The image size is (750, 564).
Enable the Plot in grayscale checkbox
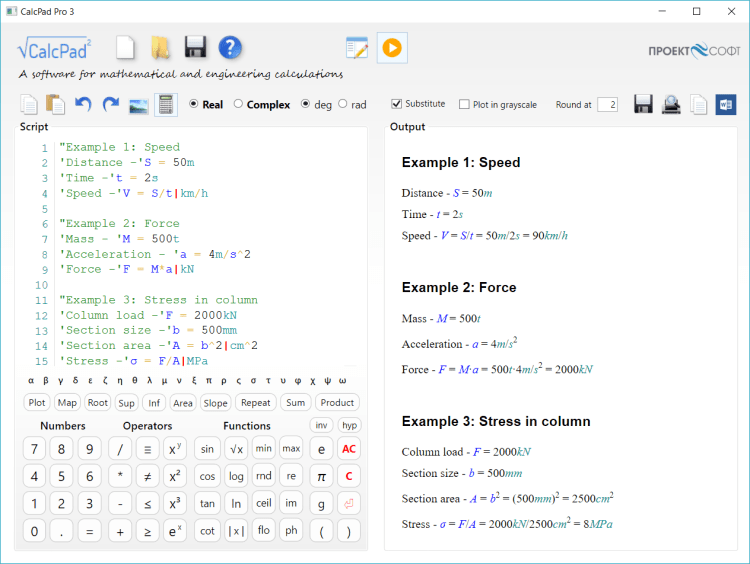pyautogui.click(x=464, y=104)
